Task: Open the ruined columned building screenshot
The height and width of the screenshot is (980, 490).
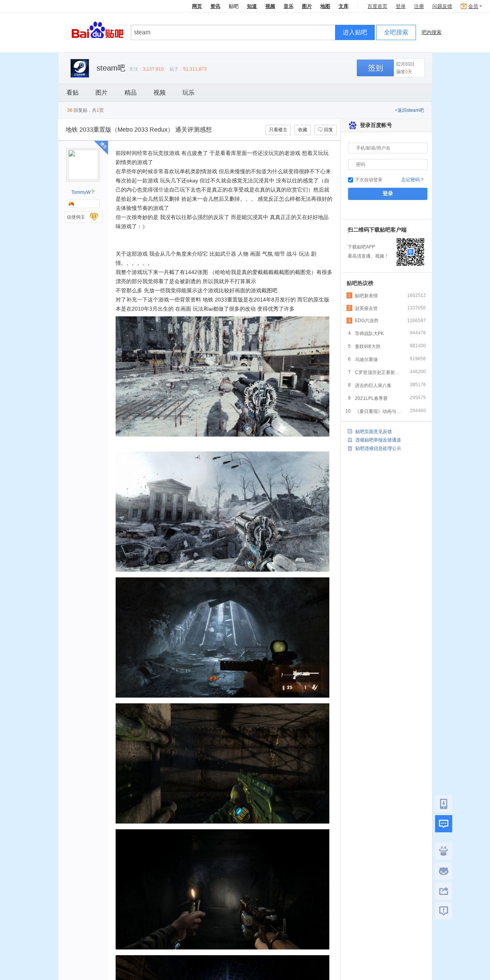Action: click(222, 511)
